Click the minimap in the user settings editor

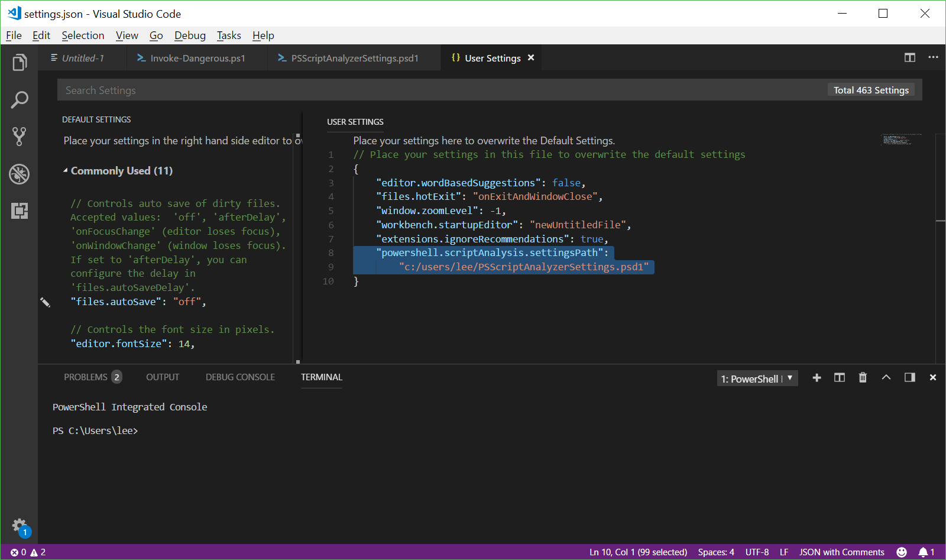(x=902, y=140)
